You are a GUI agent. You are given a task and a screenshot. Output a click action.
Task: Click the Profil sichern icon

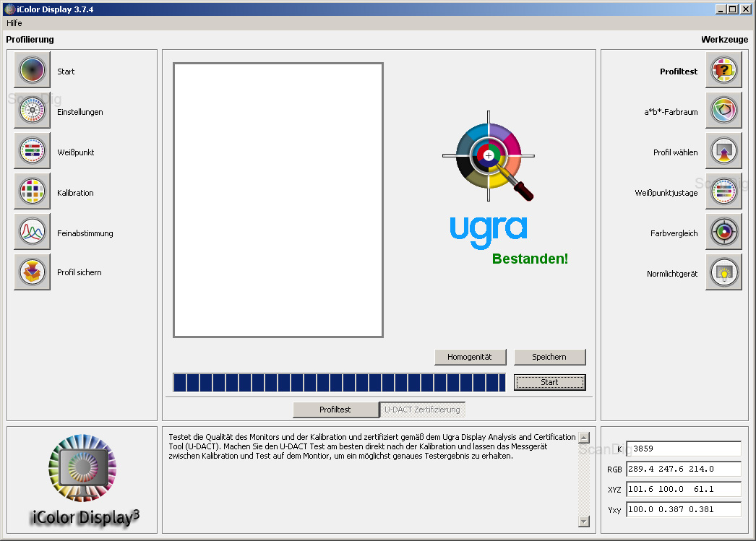coord(33,272)
